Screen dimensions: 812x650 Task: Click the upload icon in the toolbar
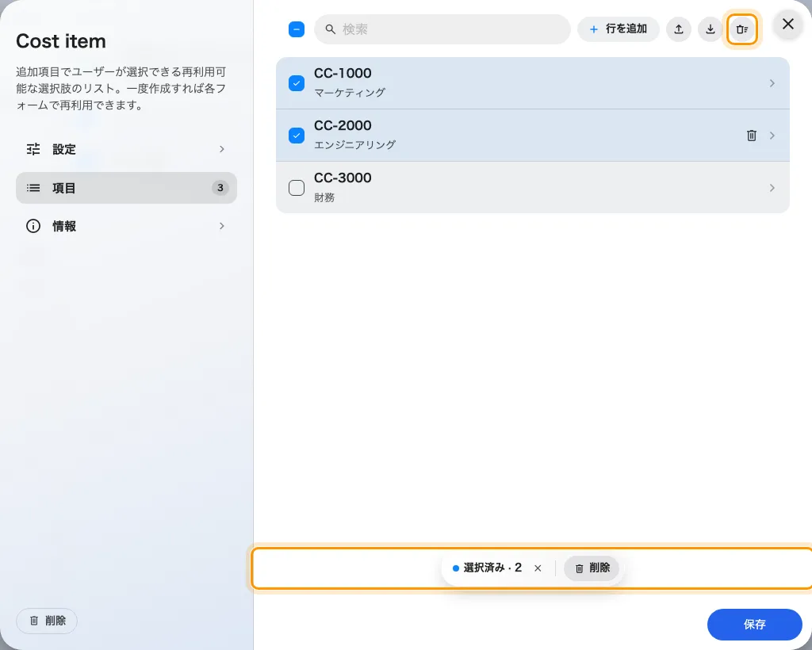[x=679, y=29]
